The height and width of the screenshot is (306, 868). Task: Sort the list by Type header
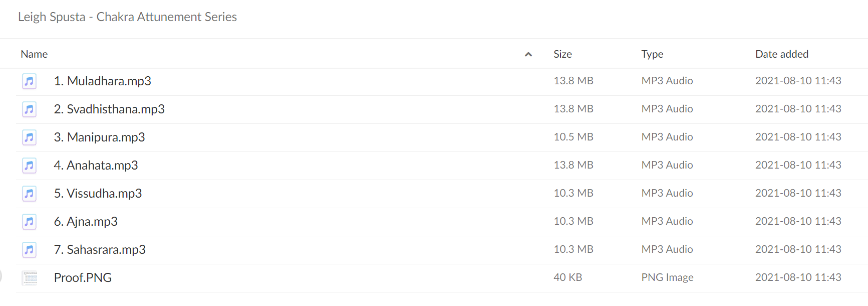click(x=652, y=54)
